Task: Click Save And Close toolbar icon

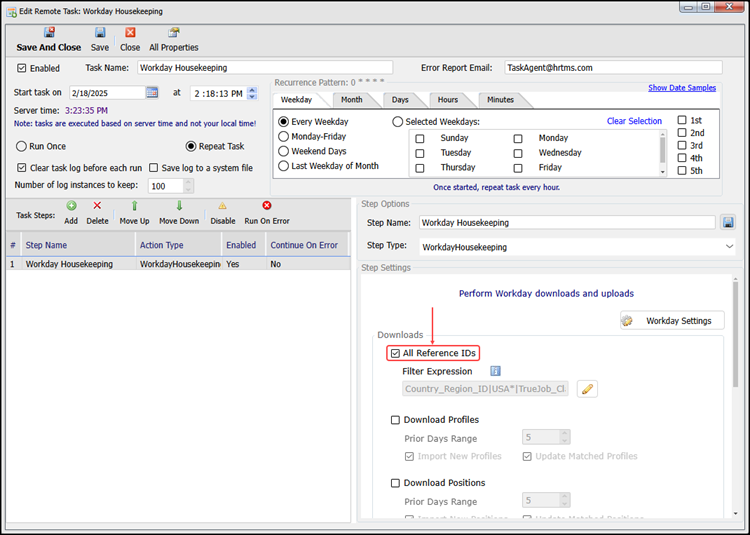Action: [x=49, y=33]
